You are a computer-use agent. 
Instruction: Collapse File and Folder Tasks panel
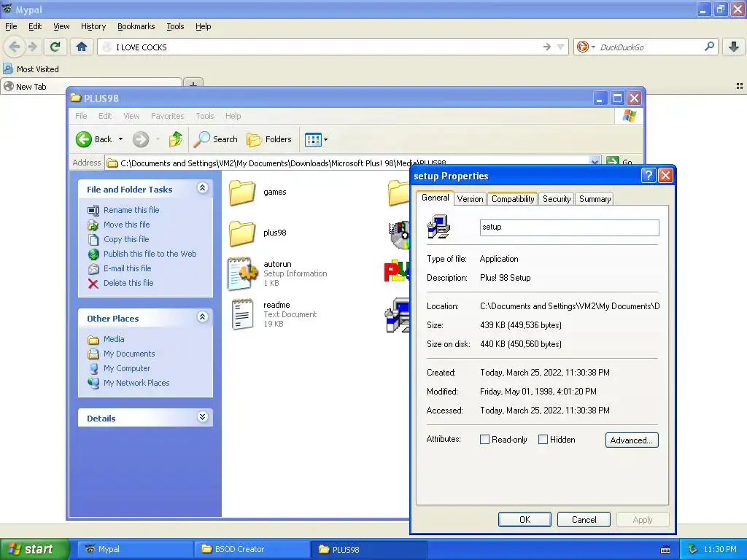point(202,188)
